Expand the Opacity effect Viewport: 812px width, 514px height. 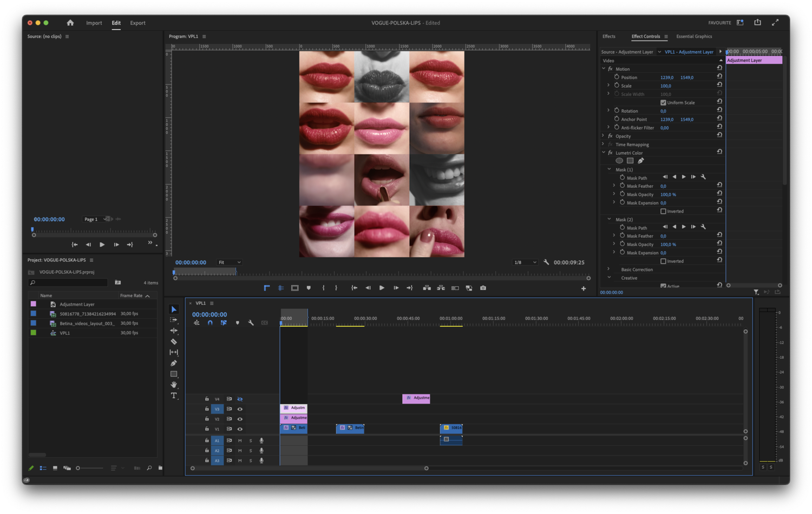604,136
